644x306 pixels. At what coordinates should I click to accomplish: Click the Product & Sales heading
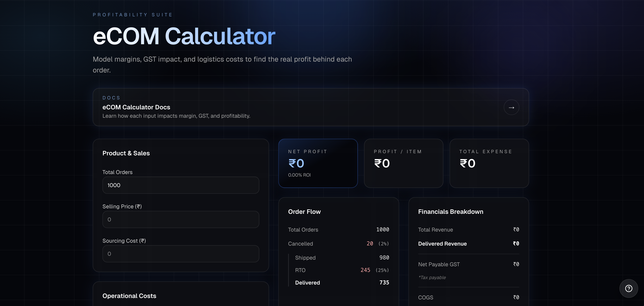(x=126, y=153)
